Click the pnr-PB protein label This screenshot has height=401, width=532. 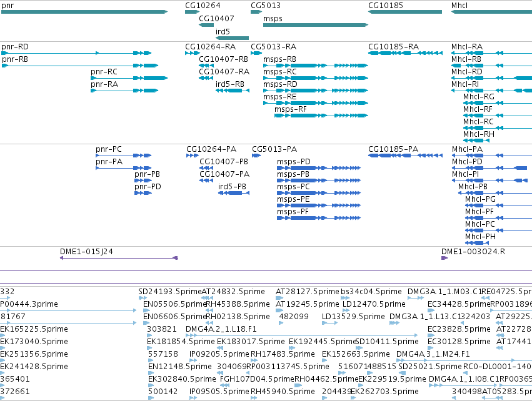(148, 174)
